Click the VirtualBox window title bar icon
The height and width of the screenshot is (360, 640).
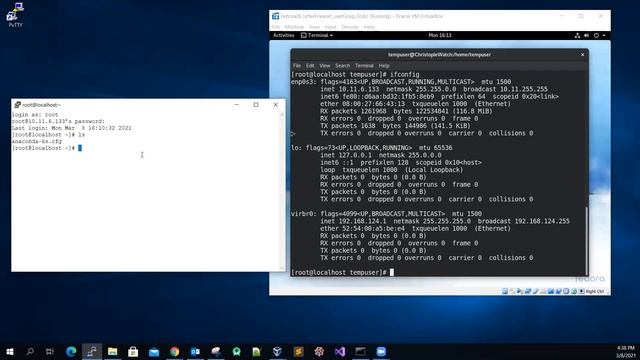coord(276,16)
